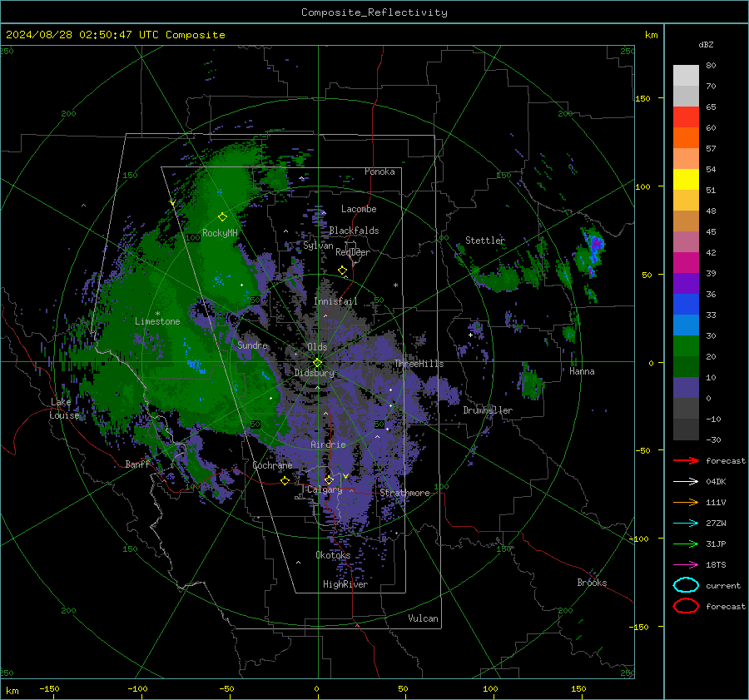Screen dimensions: 749x700
Task: Click the green echo patch west of Hanna
Action: pyautogui.click(x=530, y=383)
